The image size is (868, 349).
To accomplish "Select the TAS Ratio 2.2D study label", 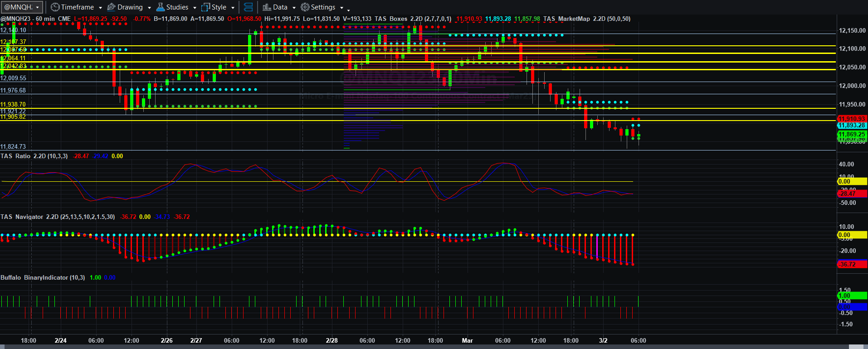I will [x=34, y=156].
